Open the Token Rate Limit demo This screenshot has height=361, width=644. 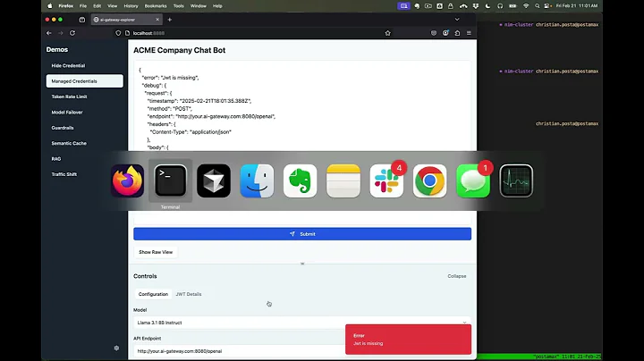85,97
